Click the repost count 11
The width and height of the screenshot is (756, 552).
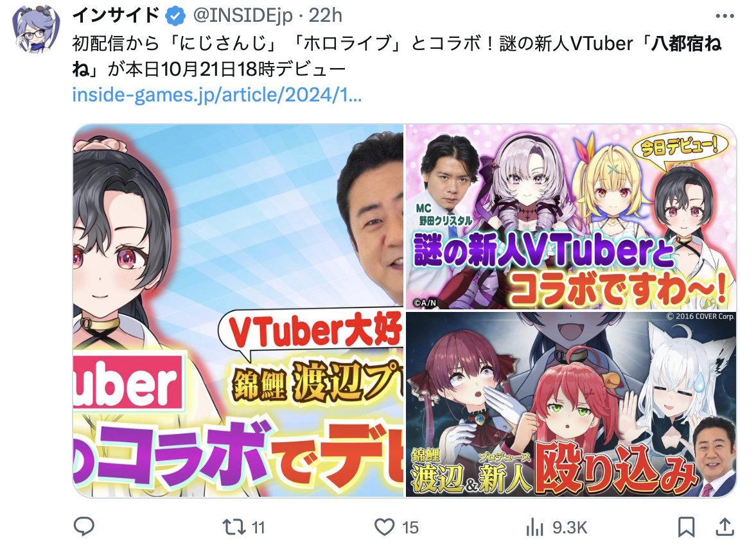point(258,528)
